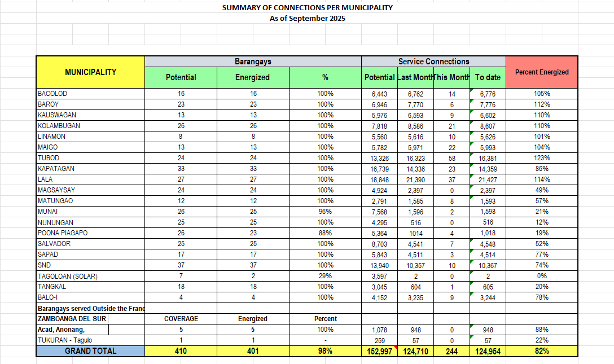Select the ZAMBOANGA DEL SUR cell
614x364 pixels.
90,319
